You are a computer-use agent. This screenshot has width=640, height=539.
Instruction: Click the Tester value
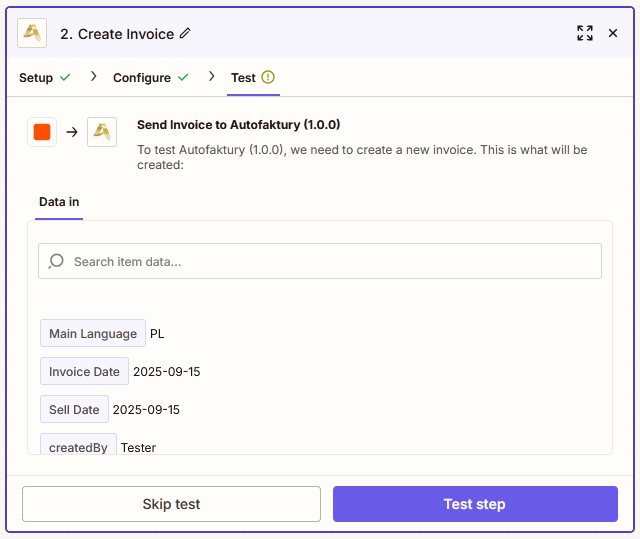click(x=138, y=448)
